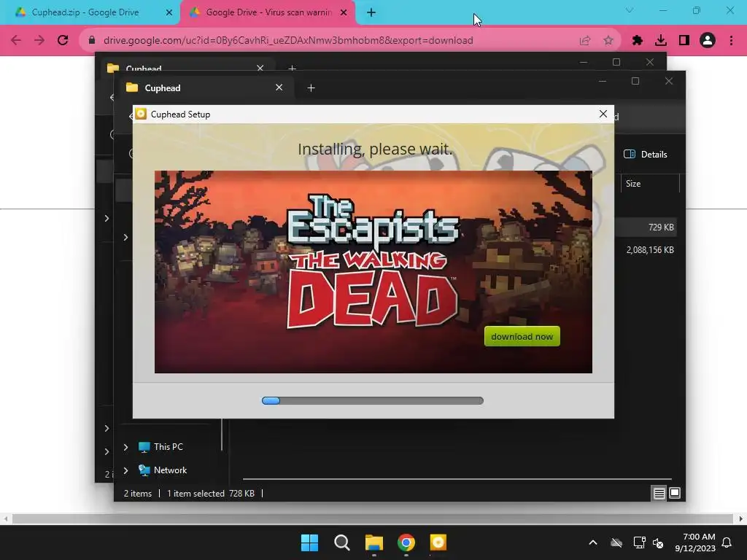
Task: Click the muted volume tray icon
Action: [x=658, y=542]
